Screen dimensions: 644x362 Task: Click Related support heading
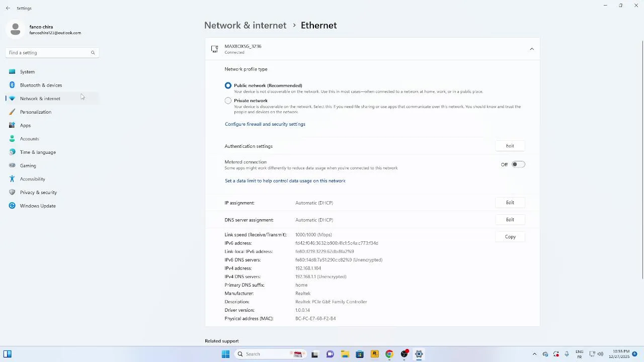[222, 341]
